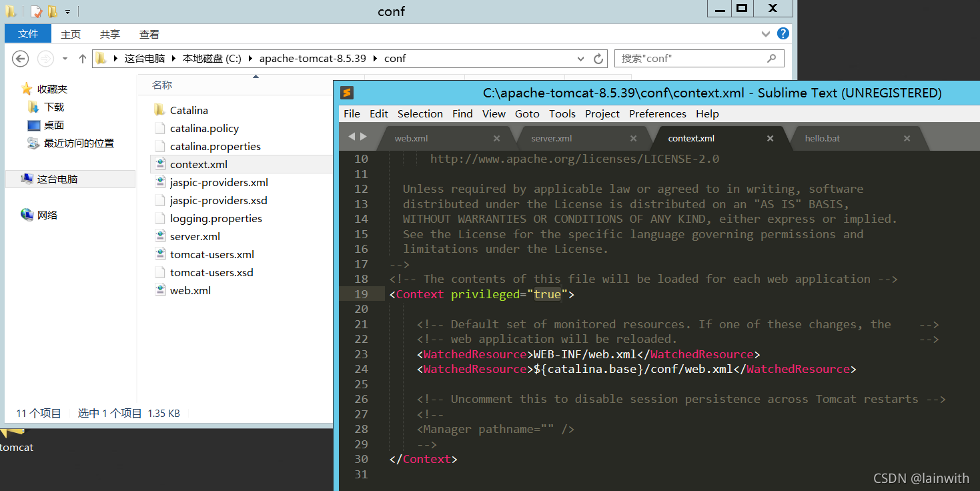Open the Selection menu
Viewport: 980px width, 491px height.
[x=420, y=113]
